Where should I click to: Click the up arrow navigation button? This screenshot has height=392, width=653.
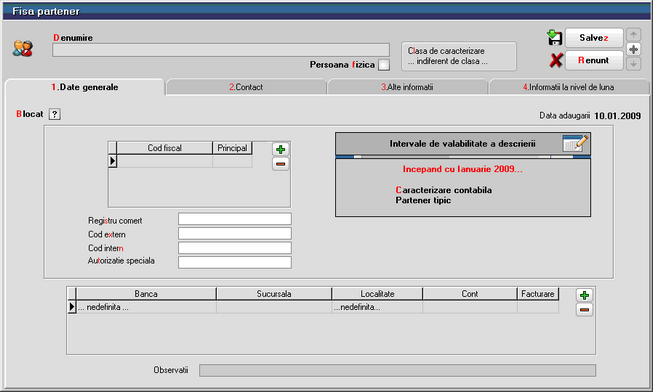(x=633, y=35)
